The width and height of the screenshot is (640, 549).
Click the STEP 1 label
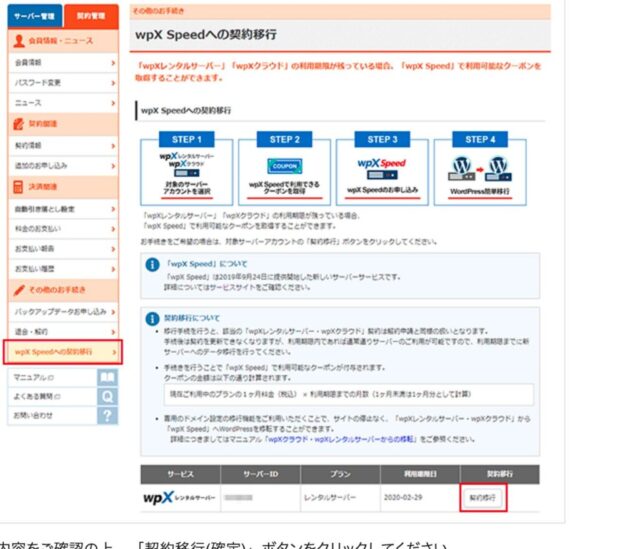187,139
